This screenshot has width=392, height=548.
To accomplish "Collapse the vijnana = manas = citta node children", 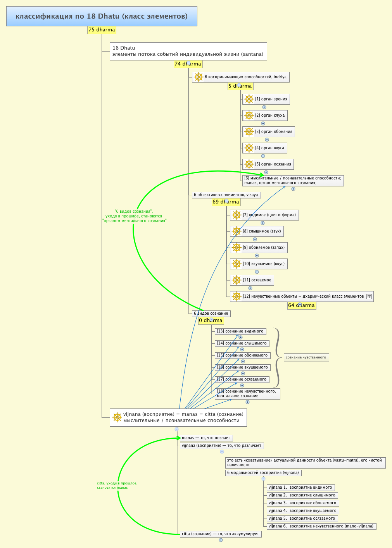I will (177, 429).
